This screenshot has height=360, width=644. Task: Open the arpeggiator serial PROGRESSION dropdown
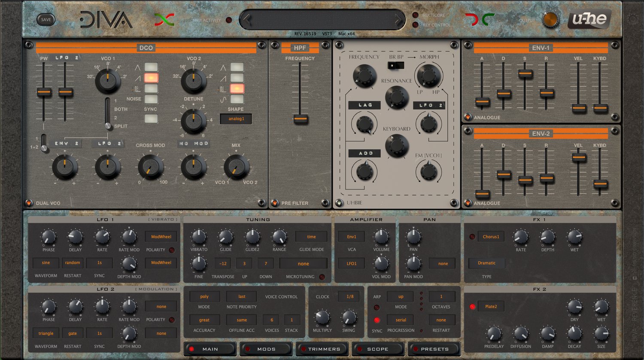click(x=401, y=320)
